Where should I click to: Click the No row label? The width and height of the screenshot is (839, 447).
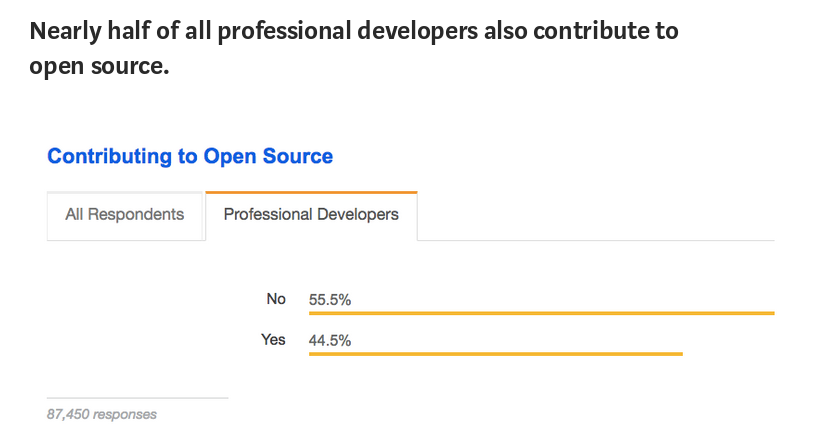click(x=276, y=299)
